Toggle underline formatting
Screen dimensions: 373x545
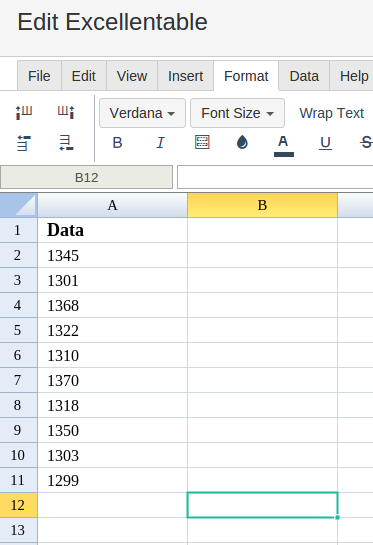tap(325, 143)
